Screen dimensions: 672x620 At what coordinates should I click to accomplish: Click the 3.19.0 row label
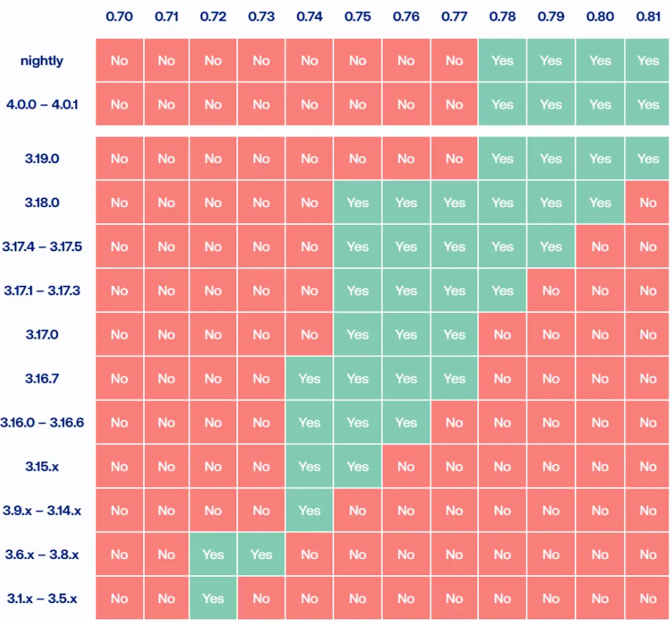(42, 159)
